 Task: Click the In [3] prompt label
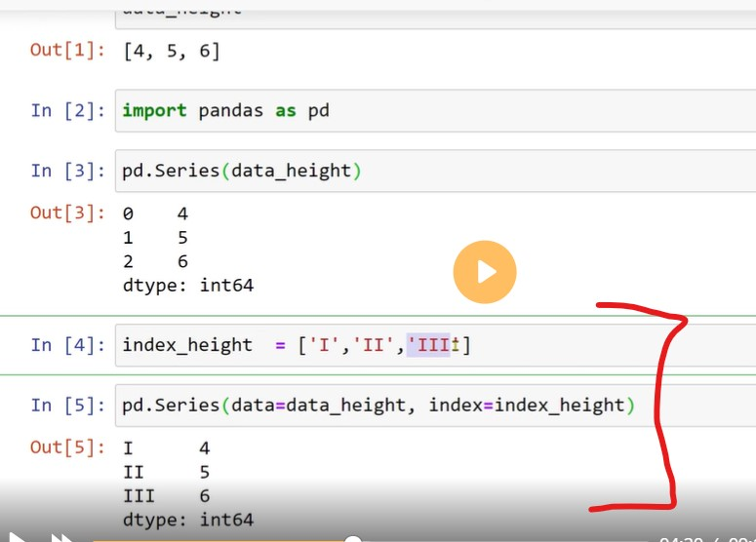(67, 171)
